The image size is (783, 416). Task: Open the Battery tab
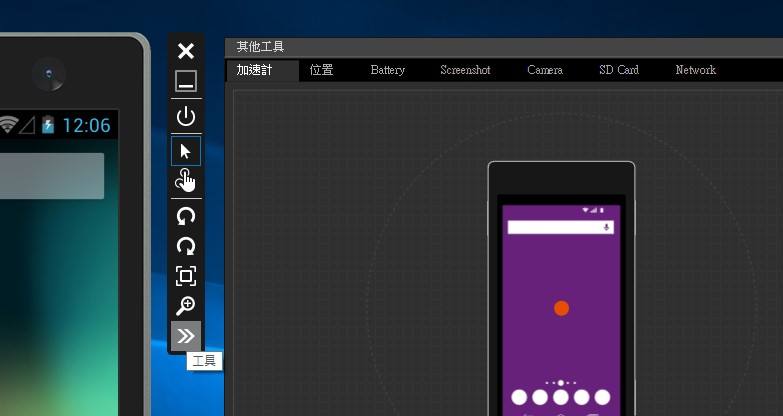pos(387,70)
